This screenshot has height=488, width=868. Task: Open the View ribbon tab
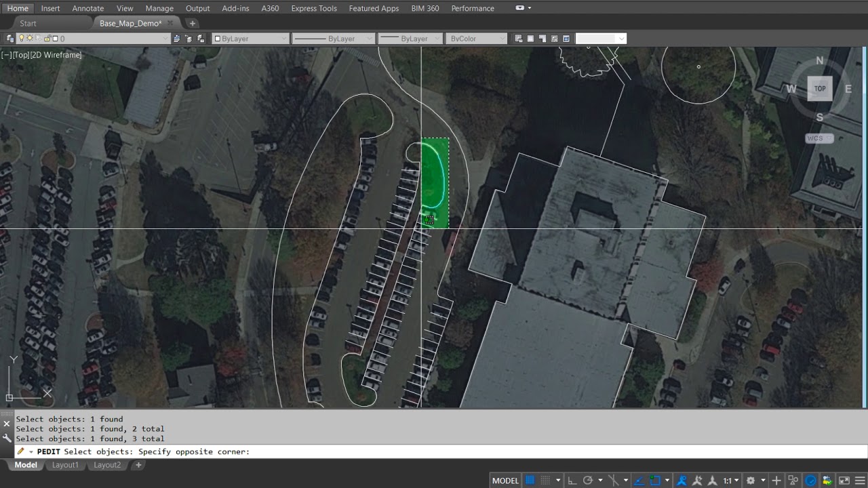pyautogui.click(x=125, y=8)
